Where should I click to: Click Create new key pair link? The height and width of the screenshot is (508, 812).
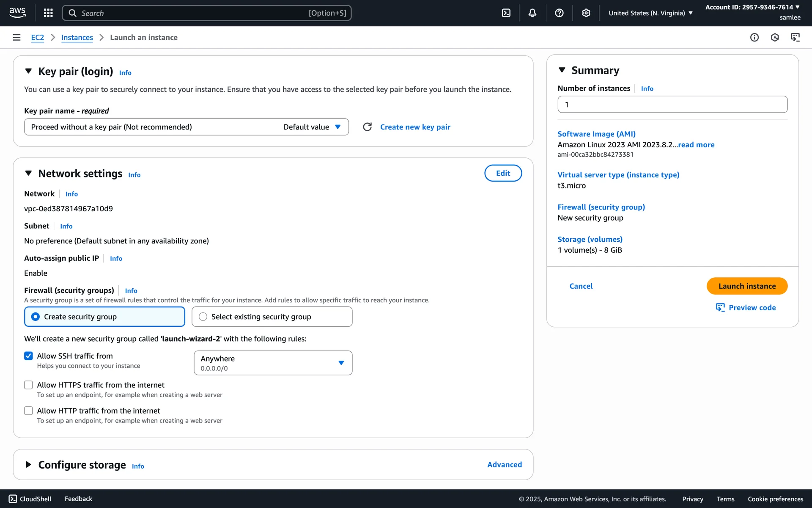415,127
